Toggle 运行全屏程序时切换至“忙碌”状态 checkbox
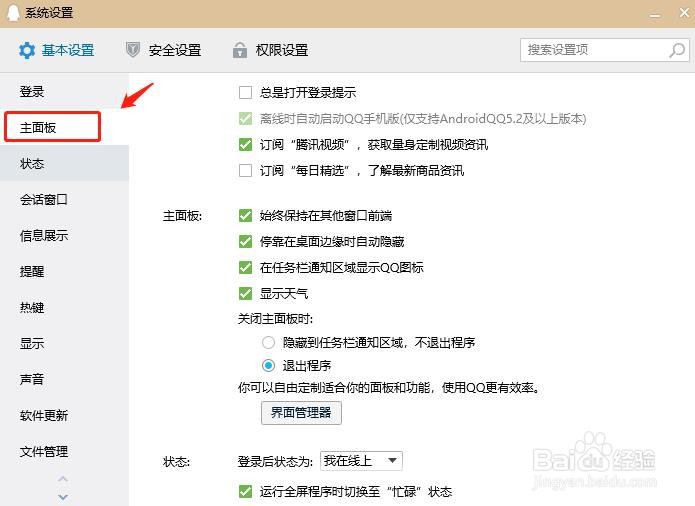Image resolution: width=695 pixels, height=506 pixels. tap(245, 491)
